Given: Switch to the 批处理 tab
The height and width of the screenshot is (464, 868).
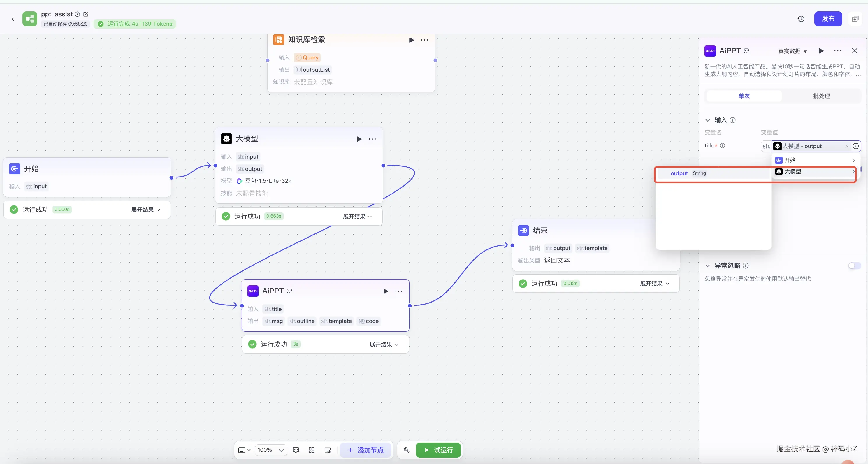Looking at the screenshot, I should pos(821,96).
